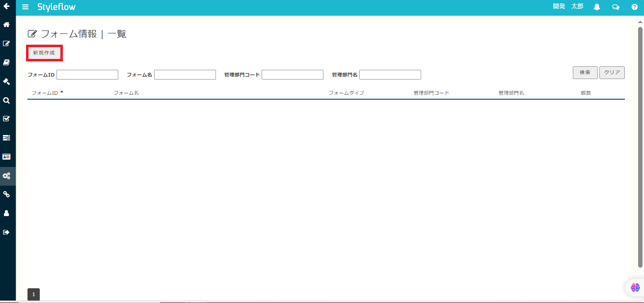Viewport: 644px width, 303px height.
Task: Open notifications bell icon
Action: [597, 7]
